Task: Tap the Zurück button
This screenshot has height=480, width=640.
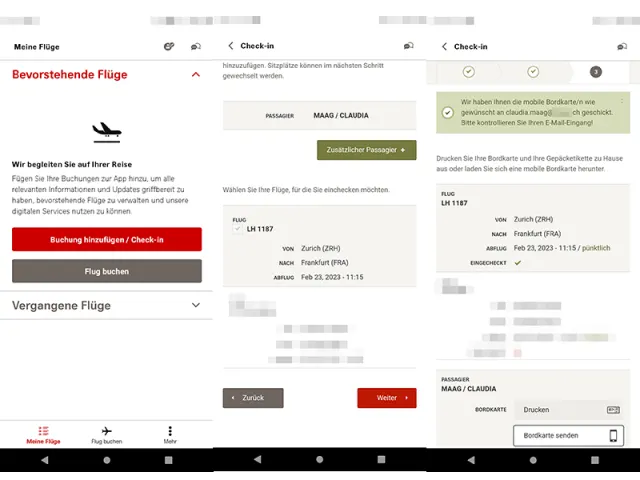Action: 253,398
